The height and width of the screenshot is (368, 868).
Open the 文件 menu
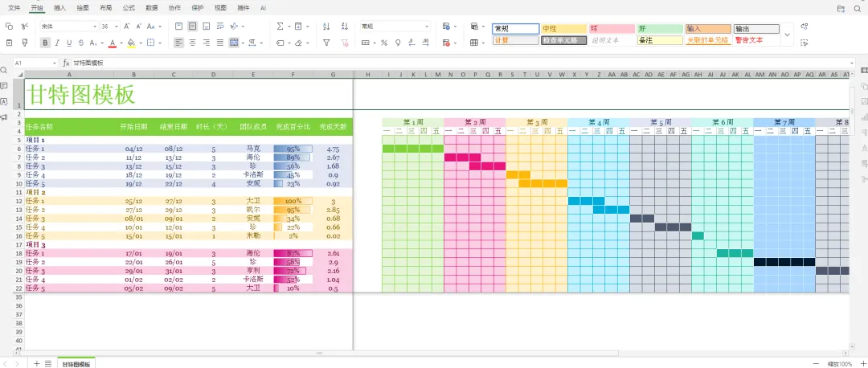pos(14,8)
